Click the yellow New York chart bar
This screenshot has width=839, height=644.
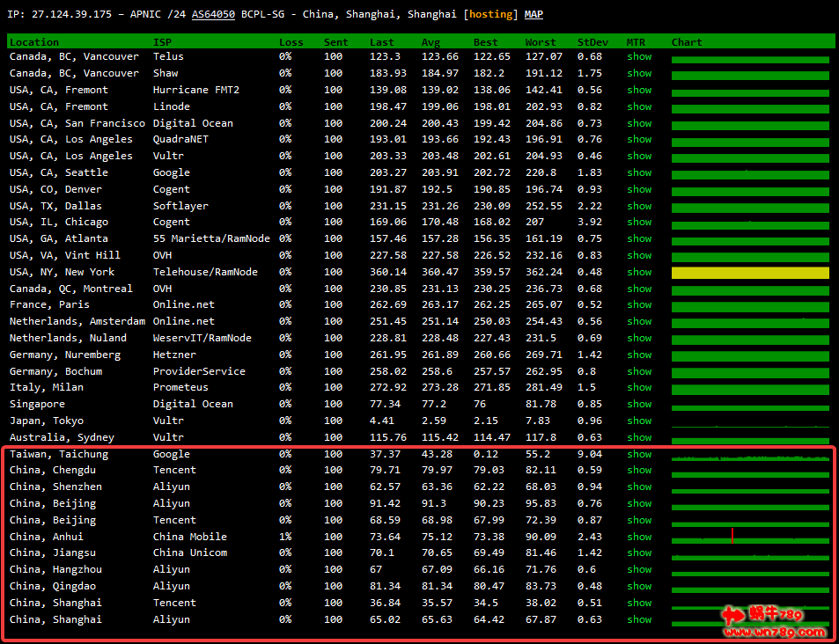[750, 273]
